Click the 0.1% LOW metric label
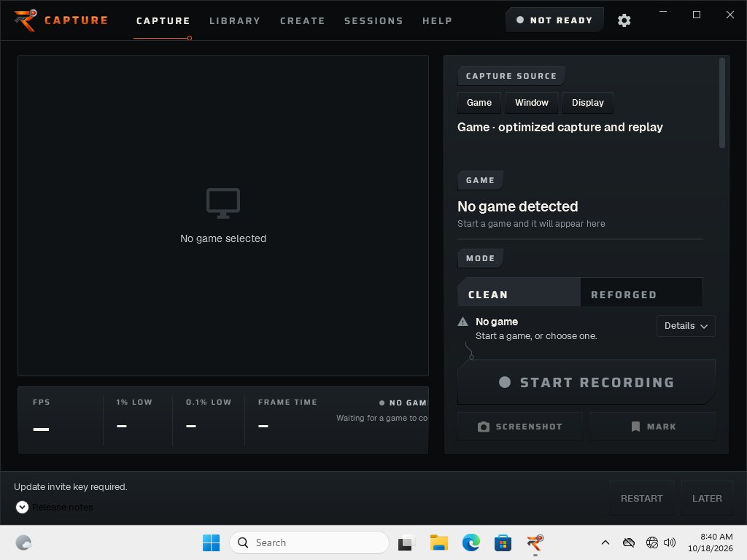The width and height of the screenshot is (747, 560). (x=209, y=402)
